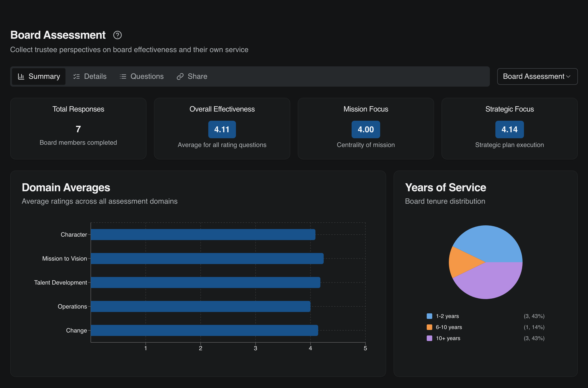Click the 'Board tenure distribution' subtitle
Screen dimensions: 588x388
coord(445,201)
